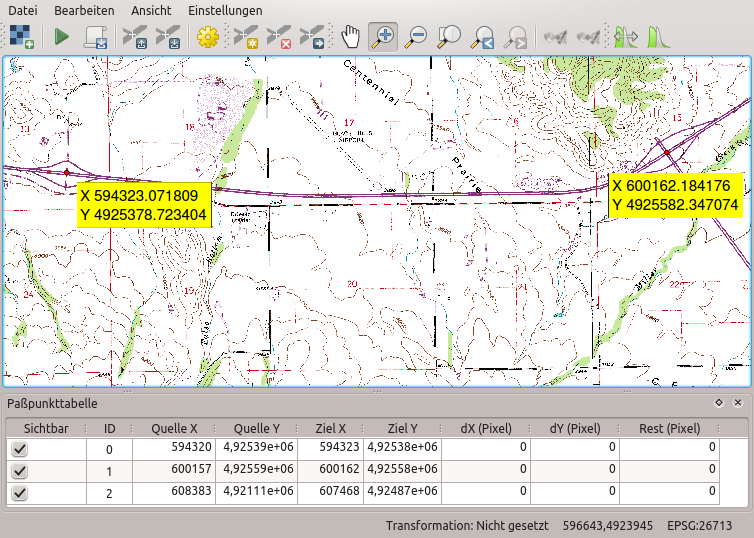Image resolution: width=754 pixels, height=538 pixels.
Task: Click the Delete Point tool icon
Action: point(279,38)
